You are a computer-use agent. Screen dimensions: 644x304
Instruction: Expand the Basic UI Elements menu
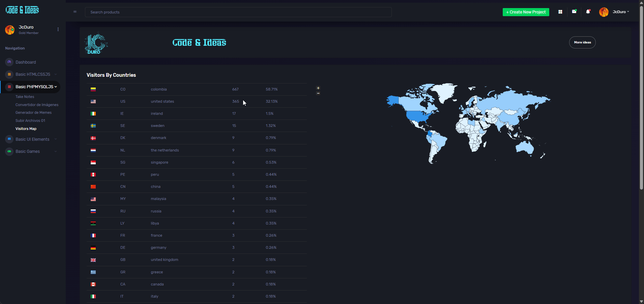pos(32,139)
